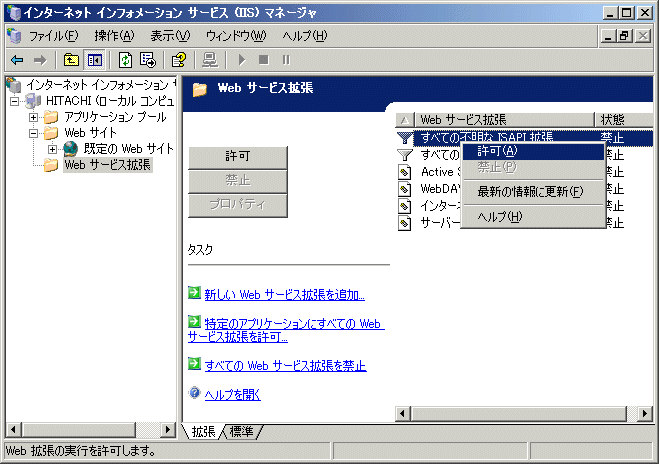Viewport: 659px width, 464px height.
Task: Click the filter icon for すべての不明な ISAPI 拡張
Action: (405, 137)
